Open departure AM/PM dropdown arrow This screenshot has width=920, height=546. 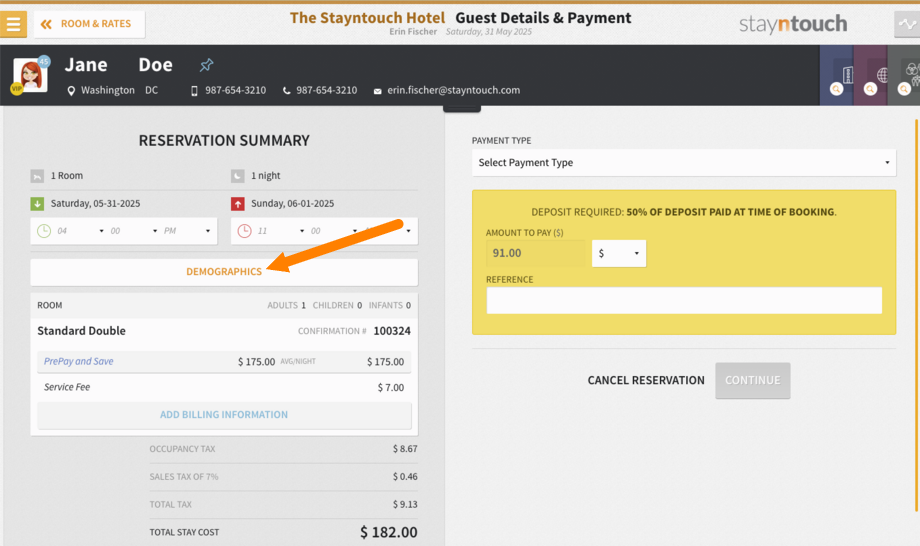(x=408, y=231)
